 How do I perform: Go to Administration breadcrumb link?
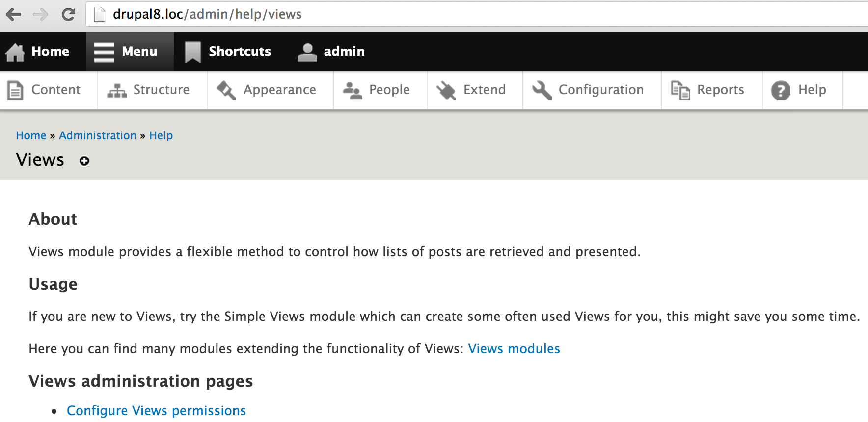[x=98, y=135]
